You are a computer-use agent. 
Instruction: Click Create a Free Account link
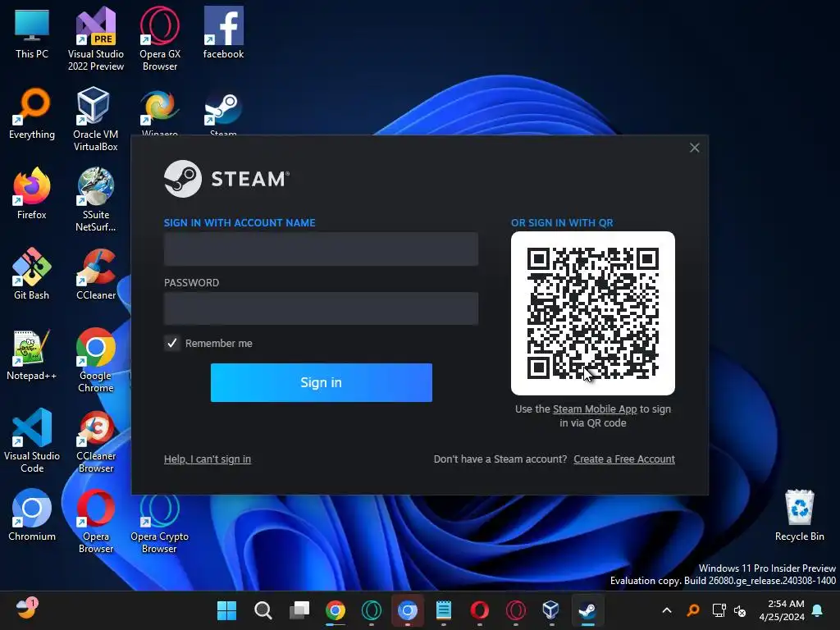(x=624, y=459)
